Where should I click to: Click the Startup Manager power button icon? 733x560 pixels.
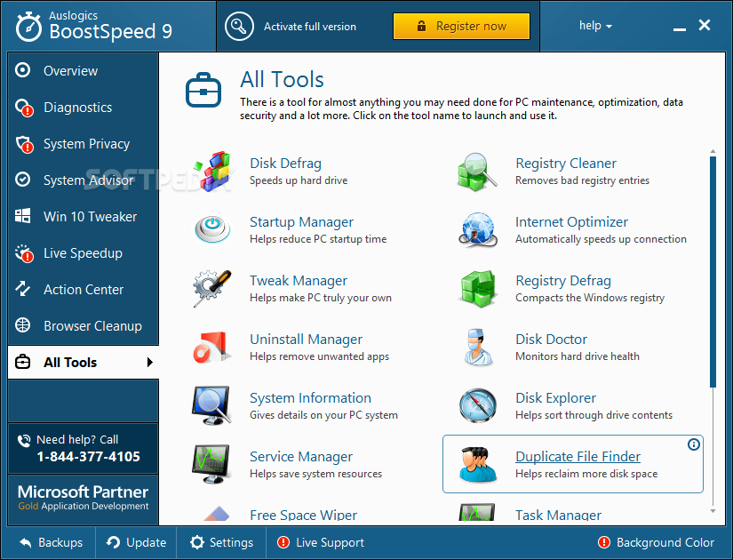pyautogui.click(x=212, y=229)
